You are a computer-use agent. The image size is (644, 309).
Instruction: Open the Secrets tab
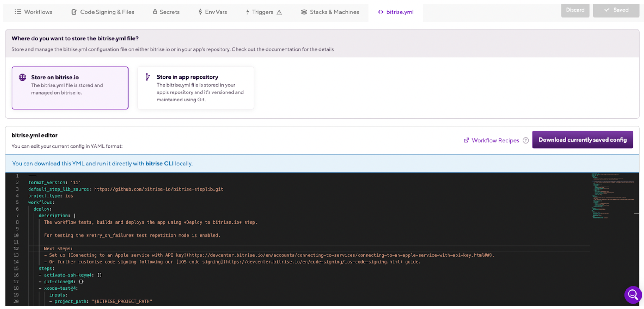[166, 12]
